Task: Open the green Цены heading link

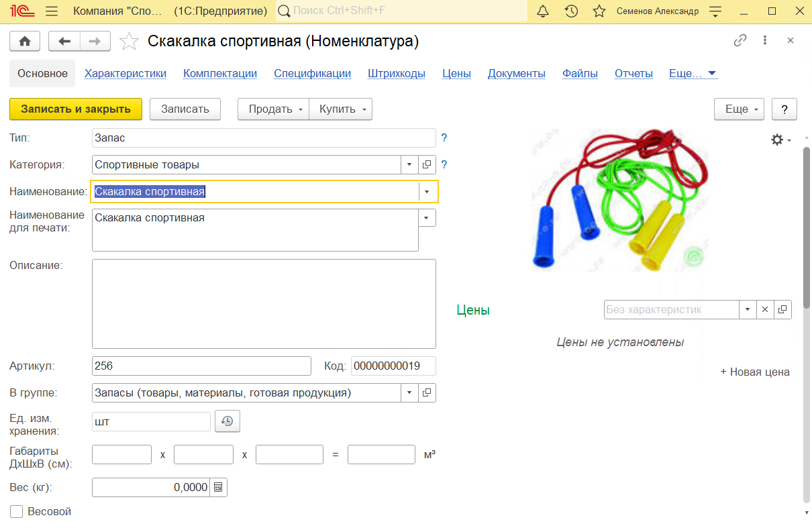Action: coord(473,310)
